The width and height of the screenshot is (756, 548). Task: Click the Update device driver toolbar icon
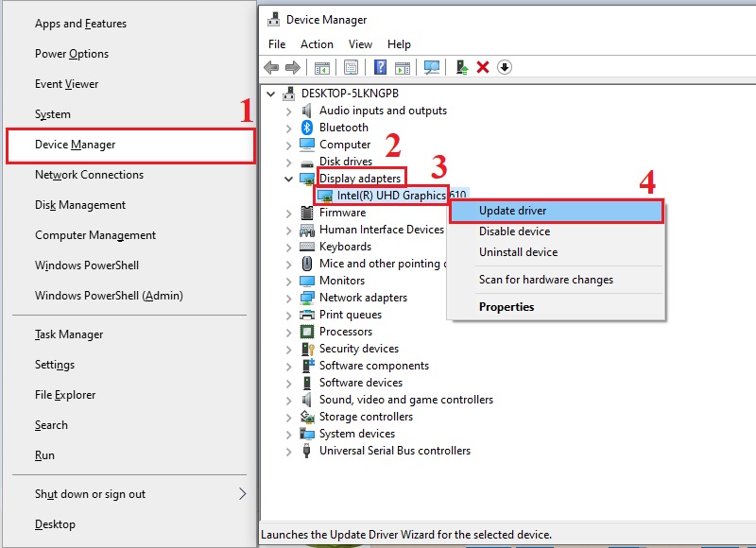tap(461, 67)
